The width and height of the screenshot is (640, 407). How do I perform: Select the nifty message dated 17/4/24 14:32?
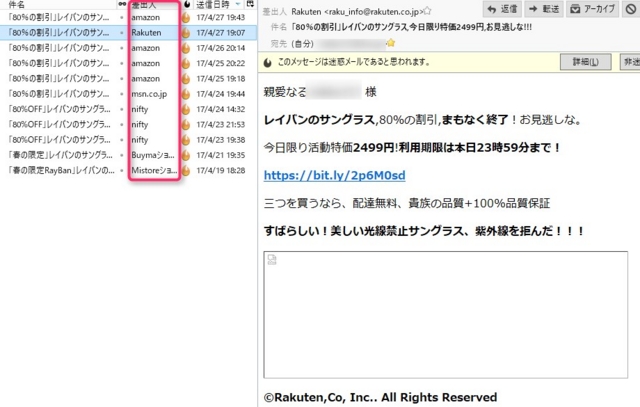pos(128,109)
